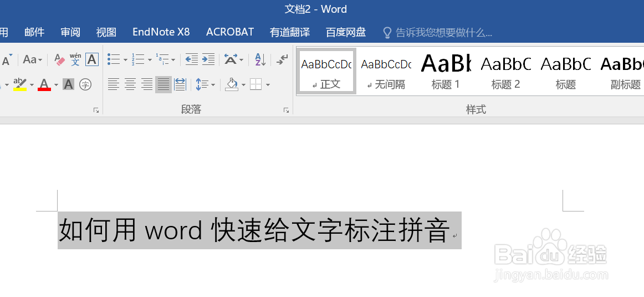The width and height of the screenshot is (644, 297).
Task: Sort text with the A-Z icon
Action: pyautogui.click(x=259, y=59)
